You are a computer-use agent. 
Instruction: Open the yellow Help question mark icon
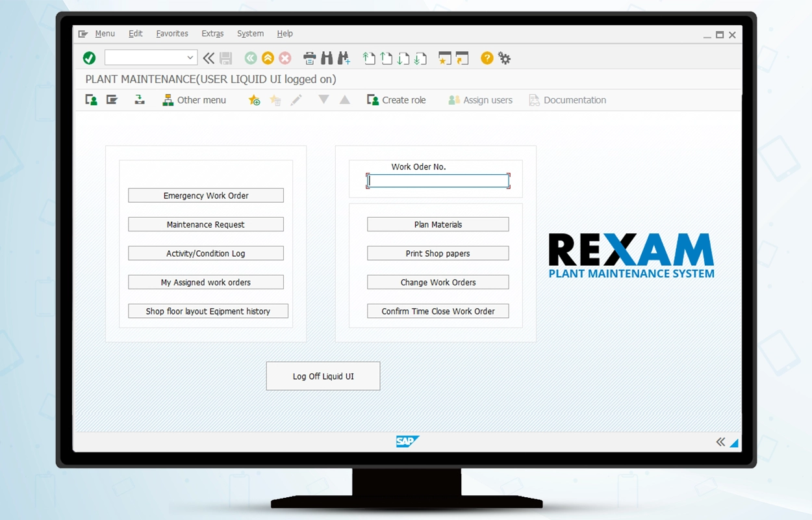487,58
